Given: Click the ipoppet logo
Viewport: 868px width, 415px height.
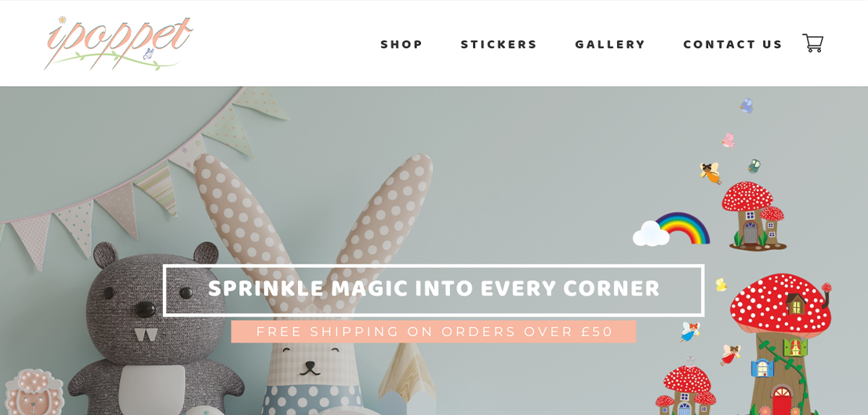Looking at the screenshot, I should [119, 43].
